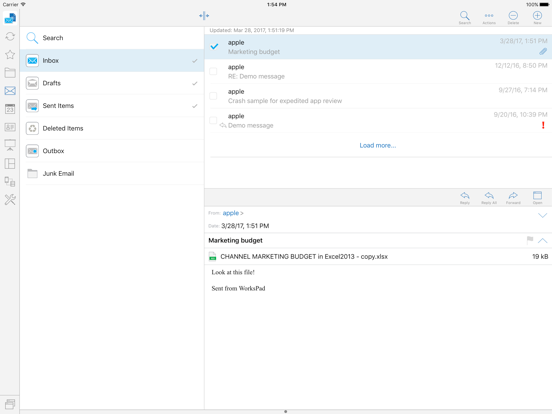552x414 pixels.
Task: Click the 19 kB attachment size
Action: coord(540,256)
